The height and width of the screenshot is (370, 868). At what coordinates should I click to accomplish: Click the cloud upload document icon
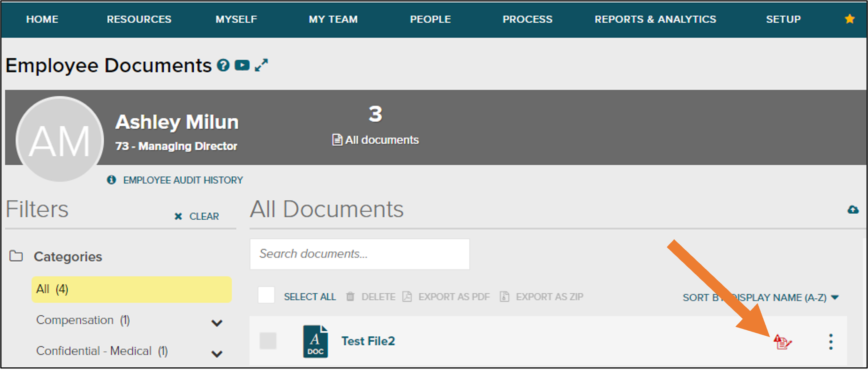point(853,209)
